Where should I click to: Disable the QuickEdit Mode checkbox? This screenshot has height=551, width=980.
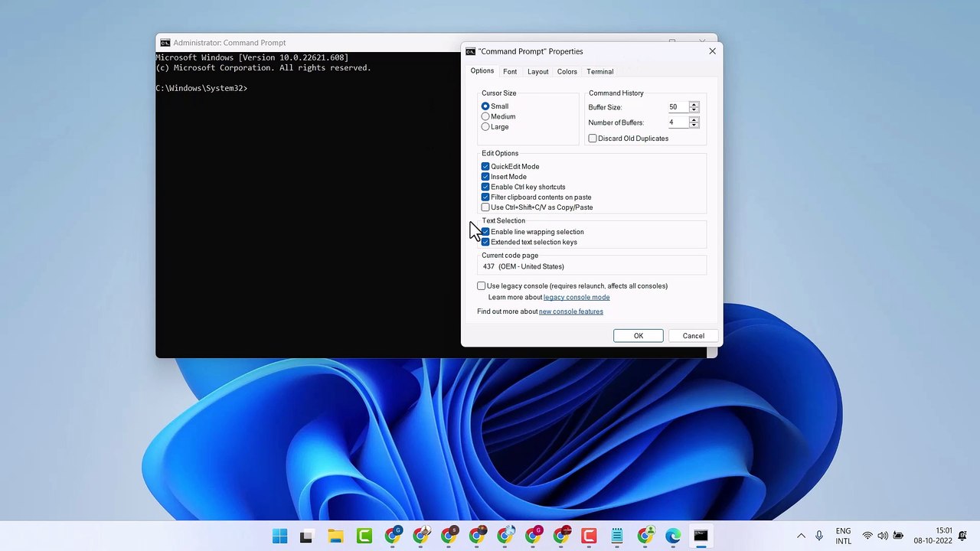pyautogui.click(x=485, y=166)
